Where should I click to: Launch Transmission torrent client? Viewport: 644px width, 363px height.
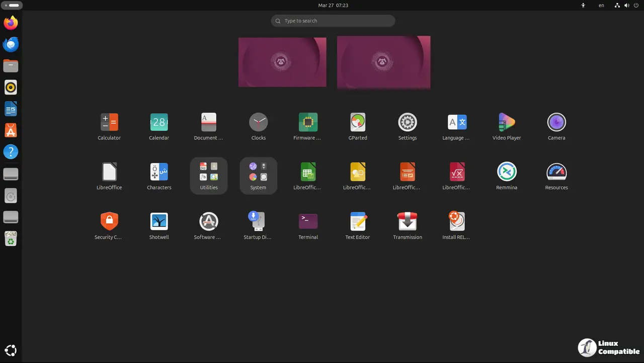[408, 222]
